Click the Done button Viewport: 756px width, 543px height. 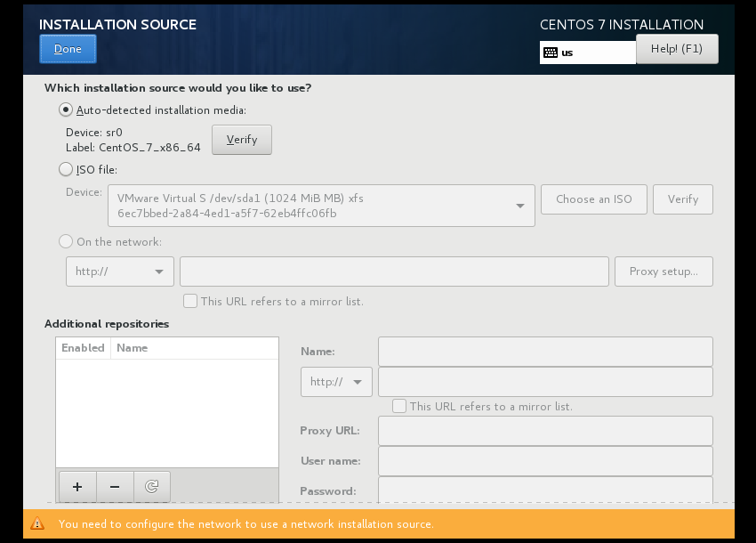(68, 49)
